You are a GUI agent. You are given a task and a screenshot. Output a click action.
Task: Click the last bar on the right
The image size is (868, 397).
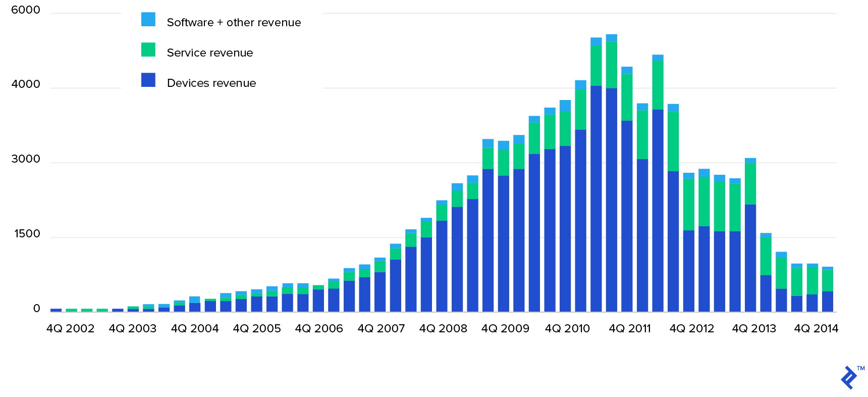(x=828, y=289)
